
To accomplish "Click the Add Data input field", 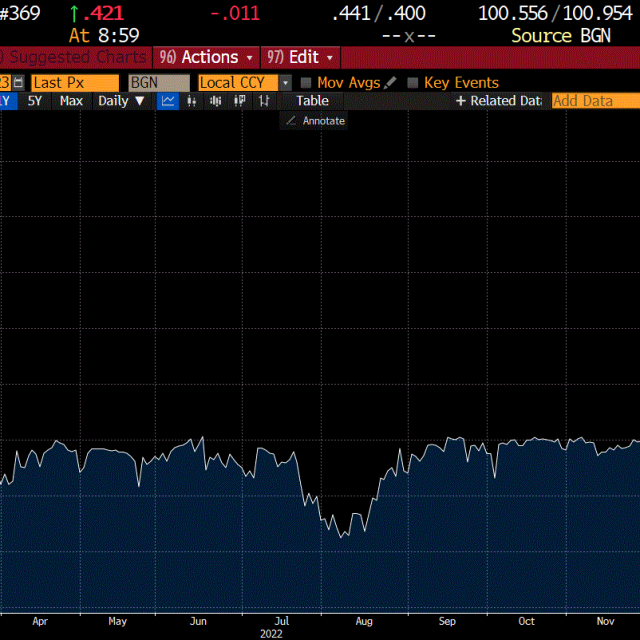I will tap(595, 101).
